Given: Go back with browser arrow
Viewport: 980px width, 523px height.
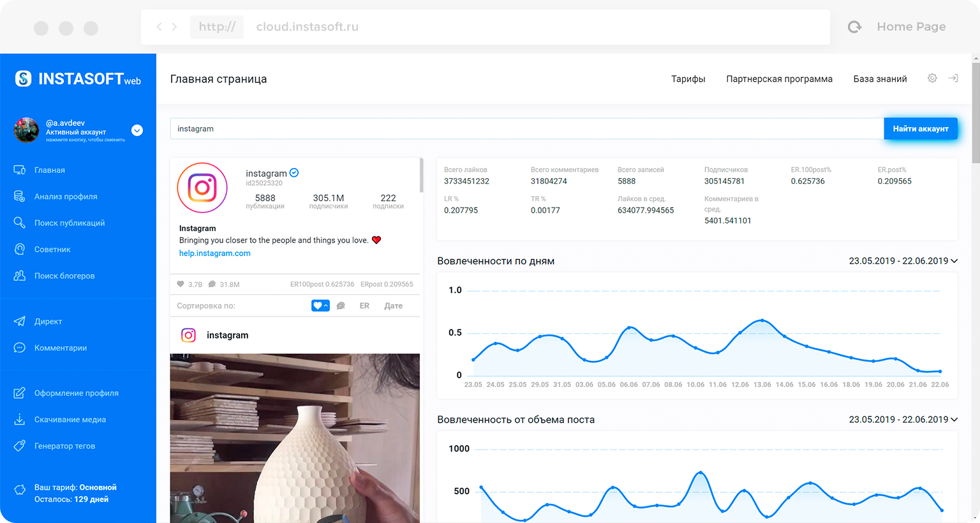Looking at the screenshot, I should point(159,27).
